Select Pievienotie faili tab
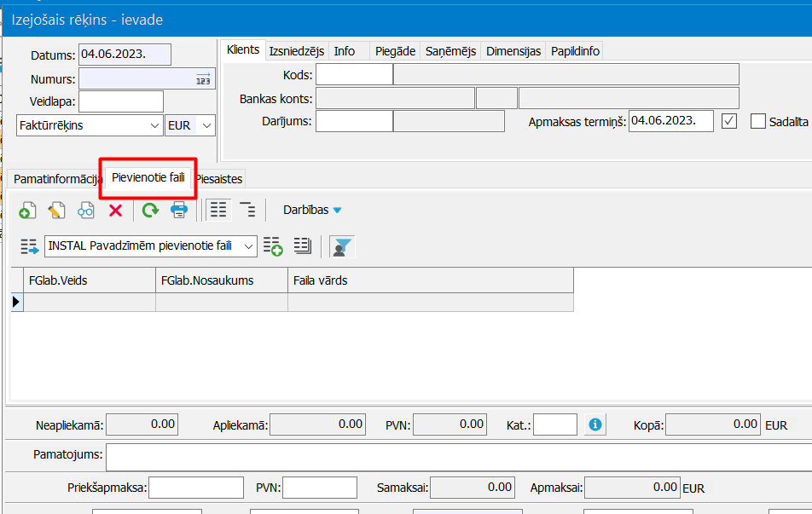This screenshot has width=812, height=514. (x=148, y=177)
